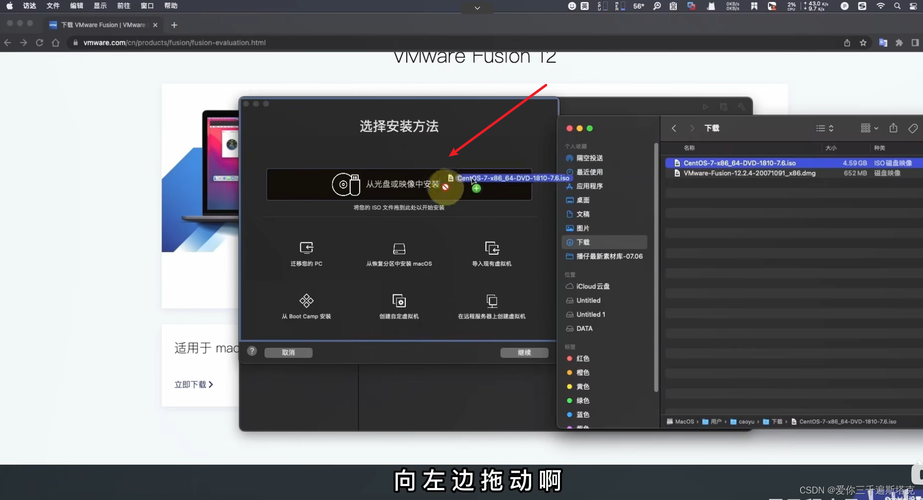
Task: Open the 编辑 menu
Action: coord(77,6)
